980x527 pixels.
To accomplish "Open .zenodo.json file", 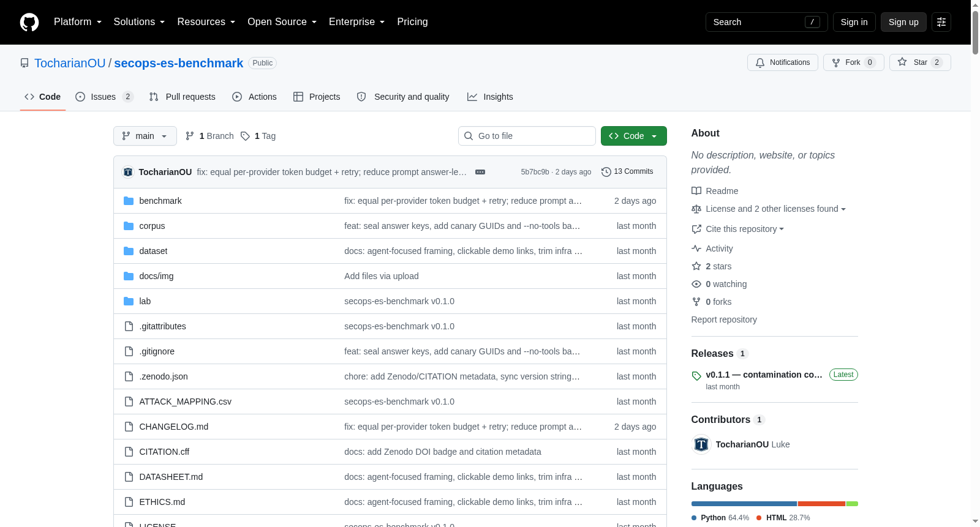I will tap(164, 376).
